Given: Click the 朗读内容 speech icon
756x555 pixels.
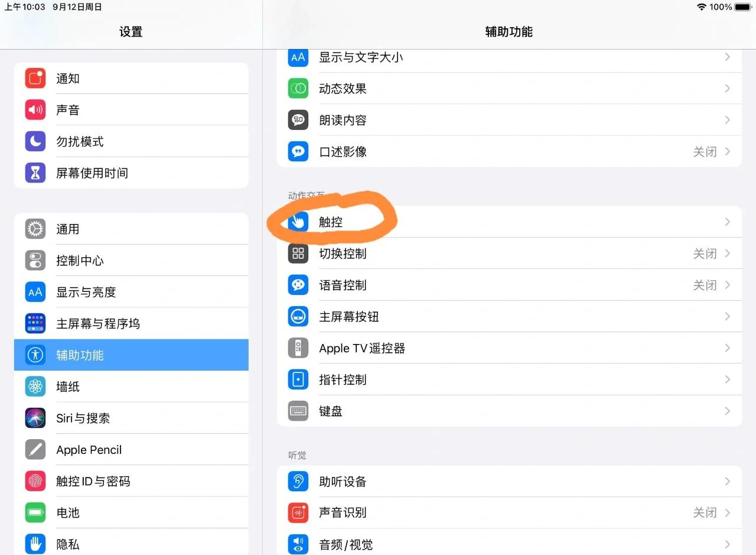Looking at the screenshot, I should tap(298, 120).
